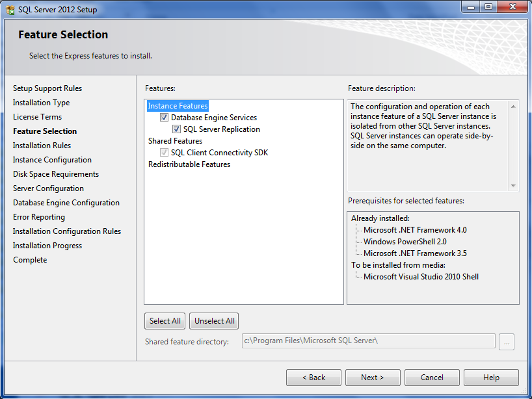This screenshot has height=399, width=532.
Task: Click the Installation Rules step
Action: click(42, 146)
